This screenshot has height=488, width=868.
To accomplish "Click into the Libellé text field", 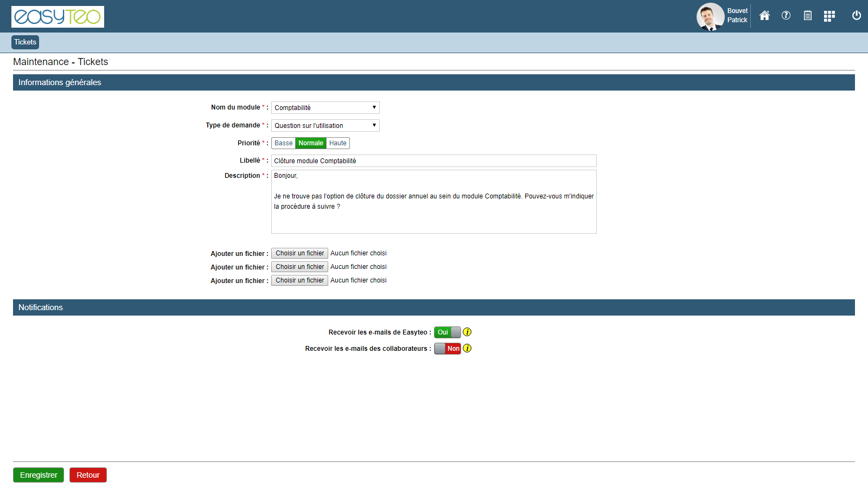I will (433, 161).
